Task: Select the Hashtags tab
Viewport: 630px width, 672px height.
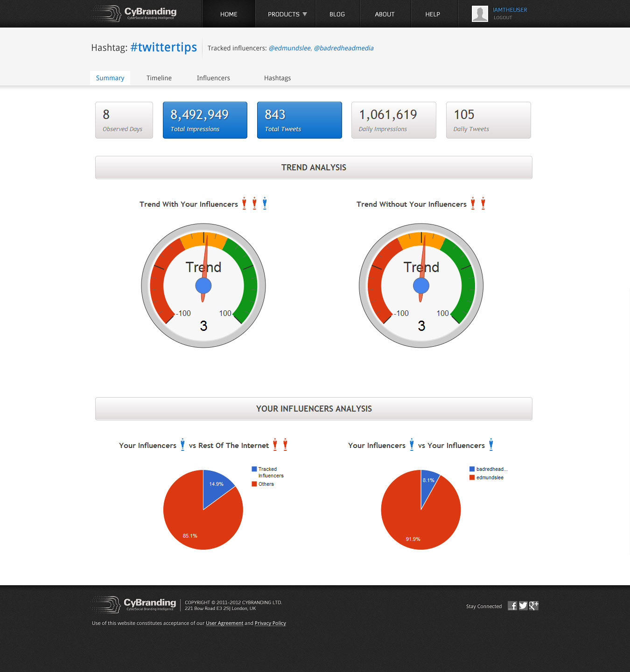Action: 277,78
